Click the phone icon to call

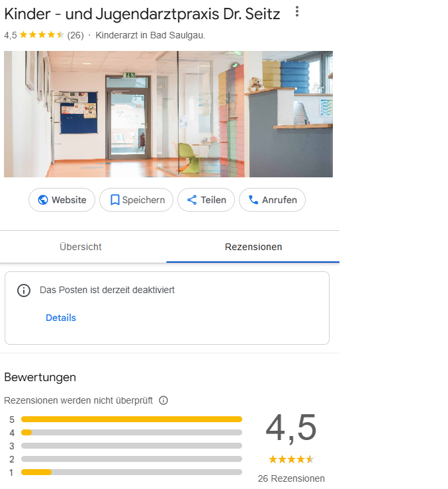253,200
